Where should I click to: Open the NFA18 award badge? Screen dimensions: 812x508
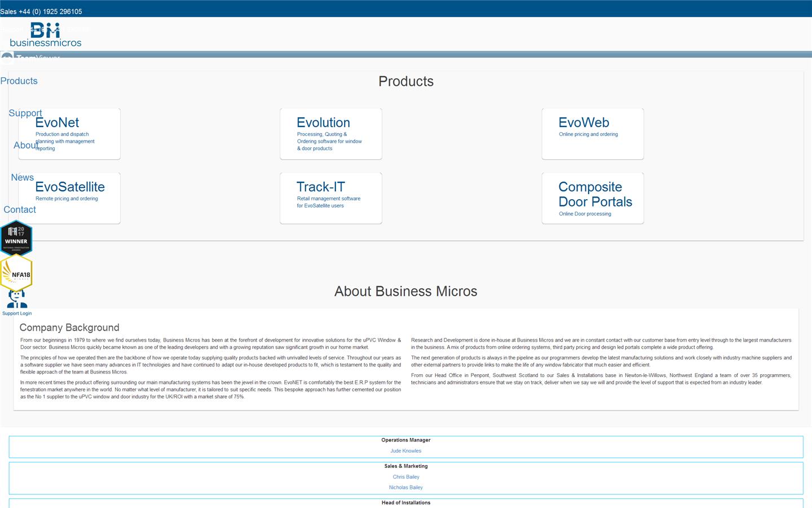(x=17, y=273)
